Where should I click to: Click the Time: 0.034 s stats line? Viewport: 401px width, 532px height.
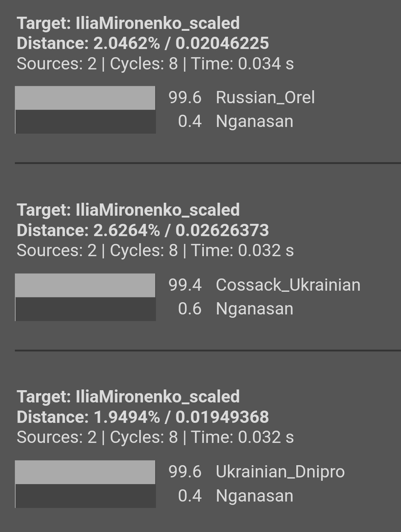(155, 63)
